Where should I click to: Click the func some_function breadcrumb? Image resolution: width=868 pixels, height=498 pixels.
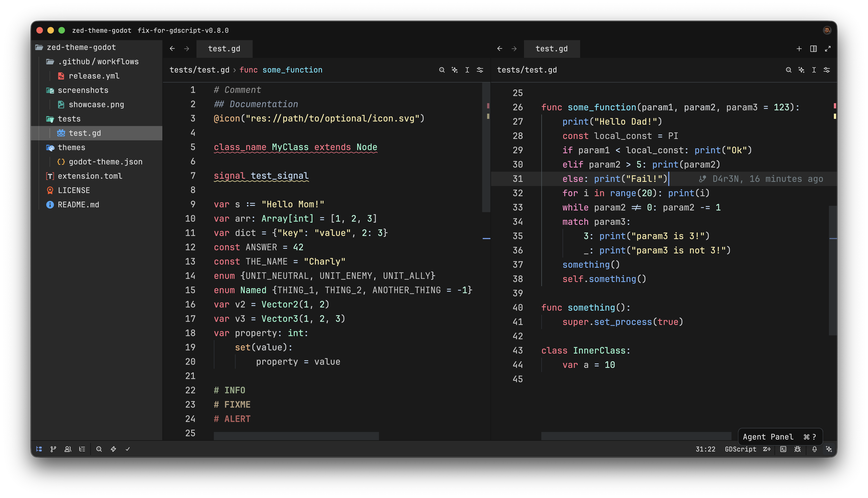coord(281,70)
